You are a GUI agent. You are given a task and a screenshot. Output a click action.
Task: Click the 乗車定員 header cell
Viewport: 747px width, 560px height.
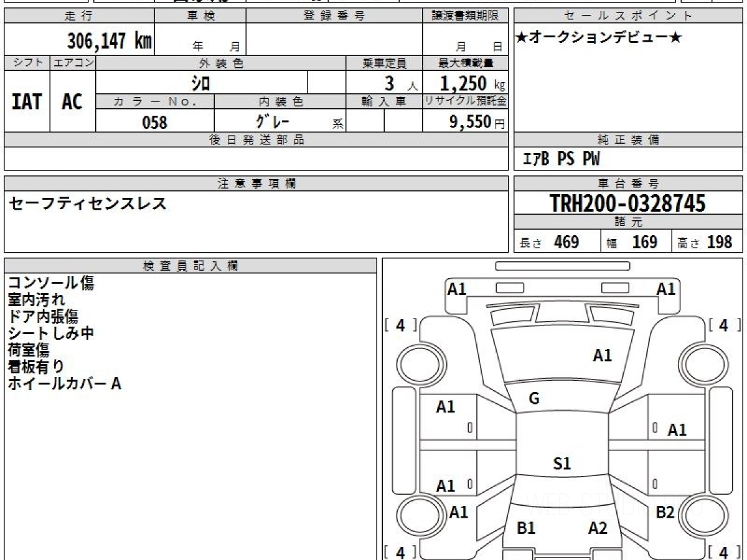point(384,63)
